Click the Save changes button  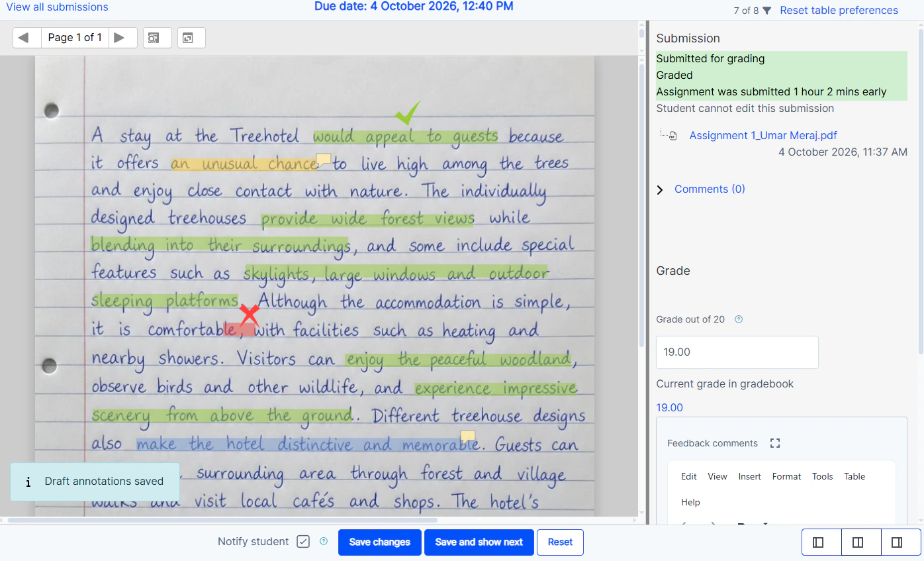(379, 542)
